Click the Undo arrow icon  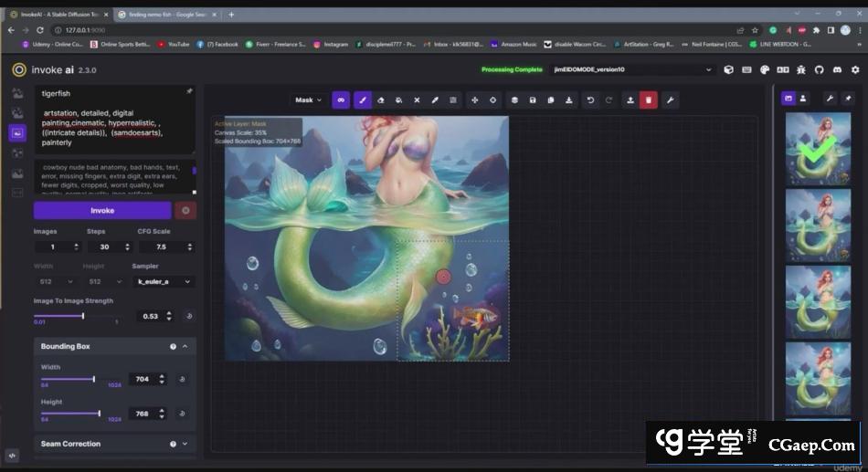coord(590,100)
